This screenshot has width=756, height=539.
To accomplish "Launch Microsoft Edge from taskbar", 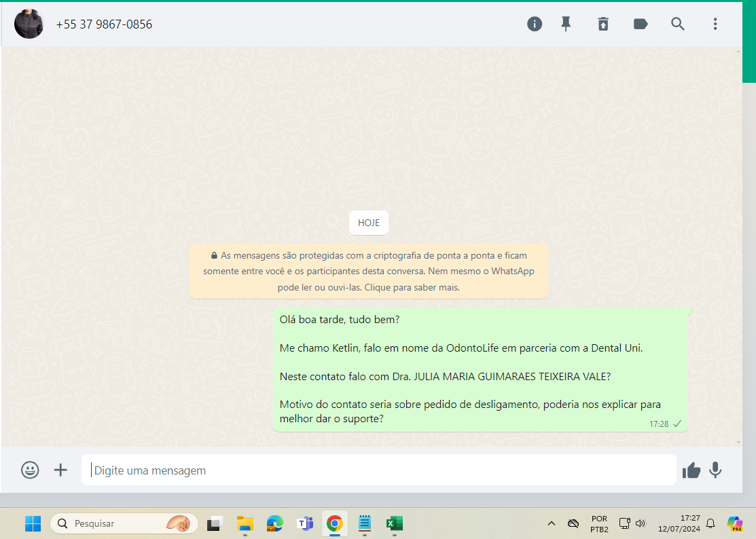I will click(x=275, y=523).
